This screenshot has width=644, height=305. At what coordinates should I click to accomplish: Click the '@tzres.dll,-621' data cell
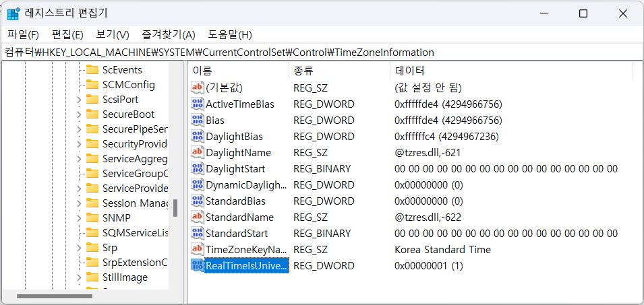[x=428, y=152]
